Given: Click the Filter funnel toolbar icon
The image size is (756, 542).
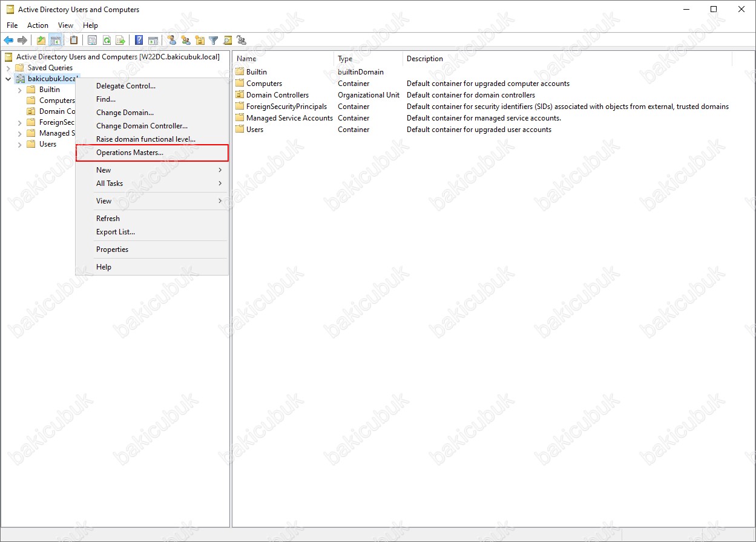Looking at the screenshot, I should [214, 41].
